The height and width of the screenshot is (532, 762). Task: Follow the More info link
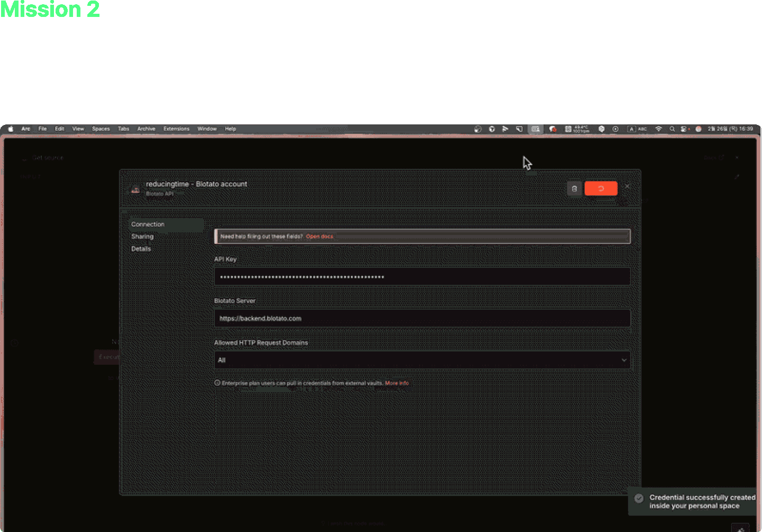pyautogui.click(x=397, y=383)
